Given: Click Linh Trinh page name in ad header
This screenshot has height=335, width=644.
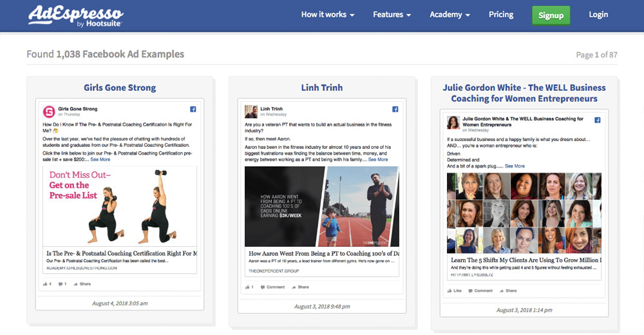Looking at the screenshot, I should [272, 109].
